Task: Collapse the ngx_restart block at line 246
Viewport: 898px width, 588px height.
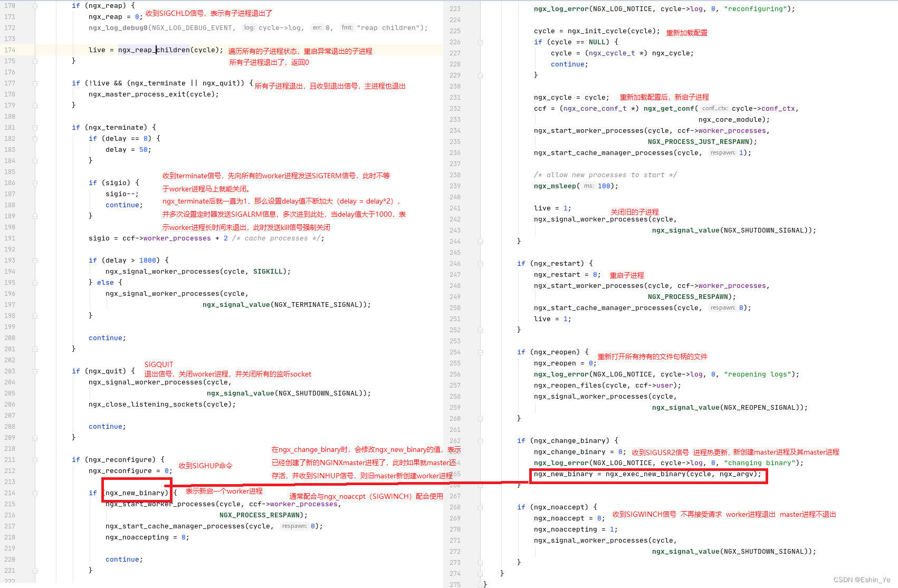Action: (480, 264)
